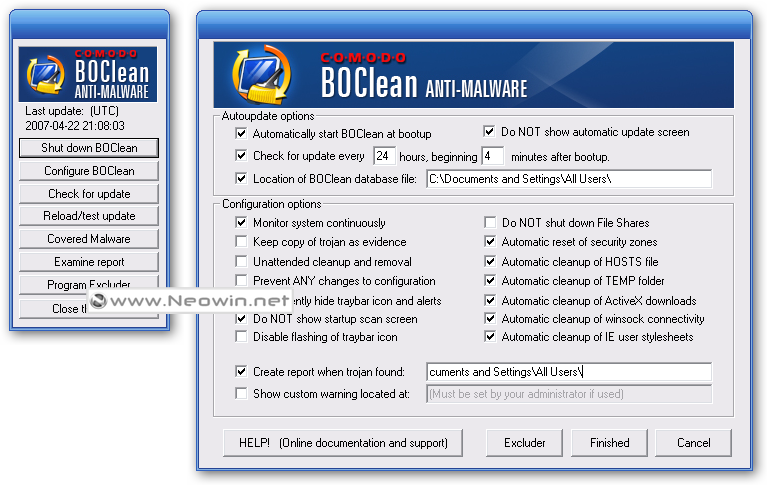The image size is (775, 487).
Task: Click Check for update button
Action: click(89, 194)
